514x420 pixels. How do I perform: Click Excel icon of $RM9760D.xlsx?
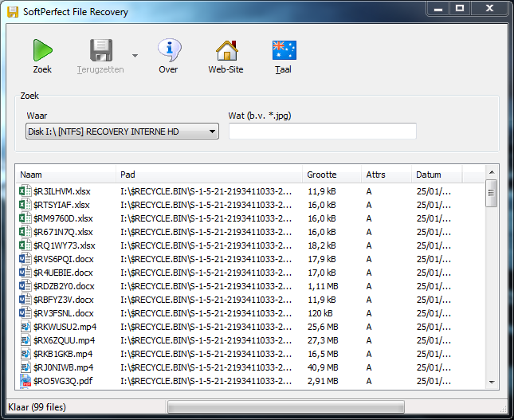[26, 218]
